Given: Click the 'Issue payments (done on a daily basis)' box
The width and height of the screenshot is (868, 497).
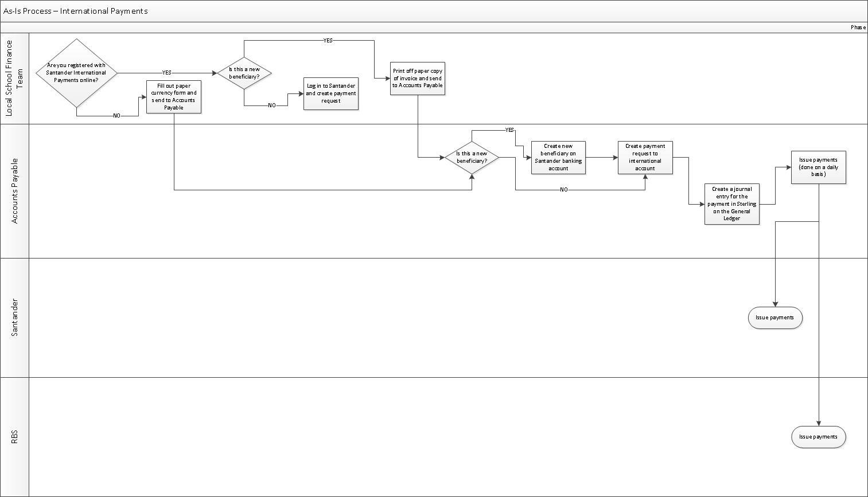Looking at the screenshot, I should [x=818, y=167].
